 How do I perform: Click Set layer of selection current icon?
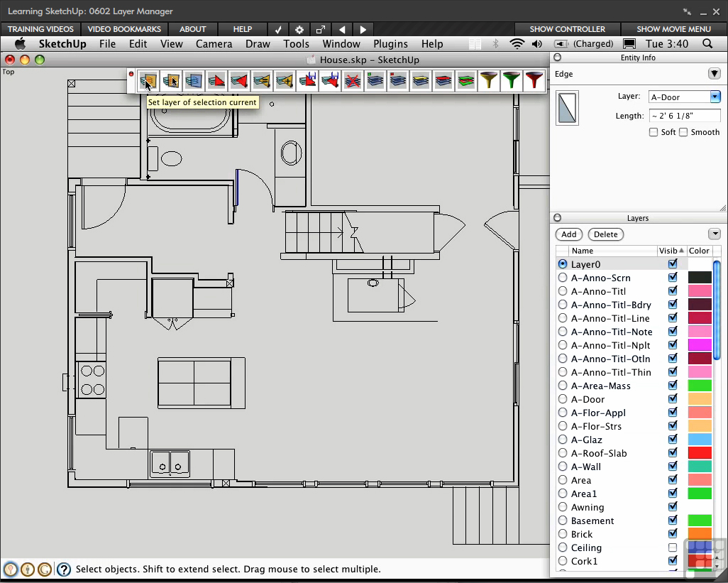tap(148, 81)
